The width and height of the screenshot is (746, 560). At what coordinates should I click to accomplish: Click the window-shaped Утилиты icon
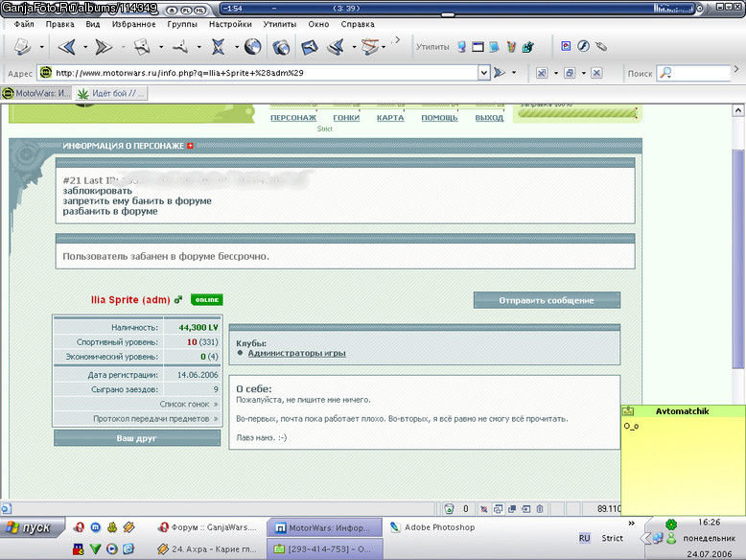478,47
